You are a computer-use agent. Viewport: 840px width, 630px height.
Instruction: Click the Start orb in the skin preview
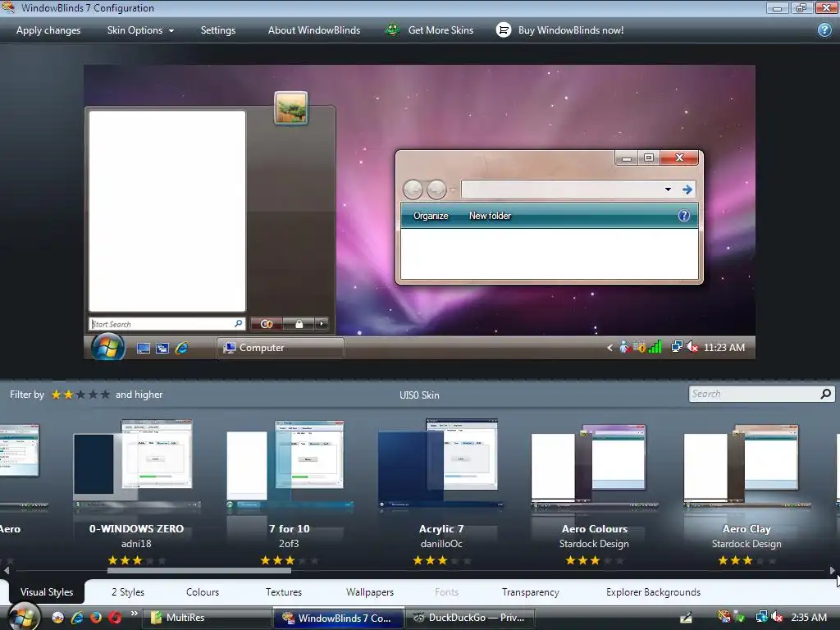click(107, 347)
